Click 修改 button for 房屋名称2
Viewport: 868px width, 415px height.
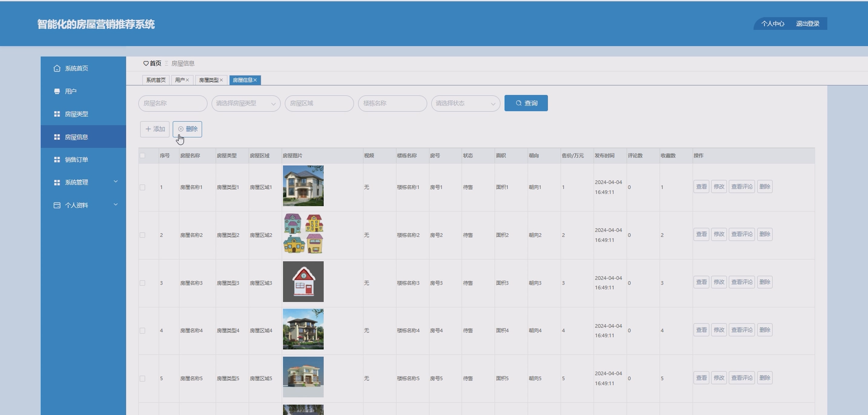[719, 234]
